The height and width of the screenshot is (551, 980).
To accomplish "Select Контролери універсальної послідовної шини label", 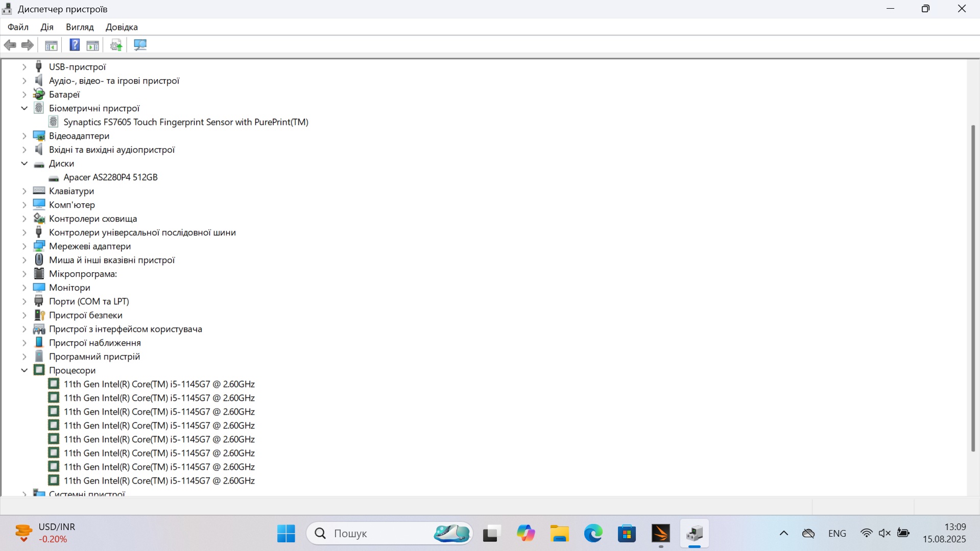I will (142, 232).
